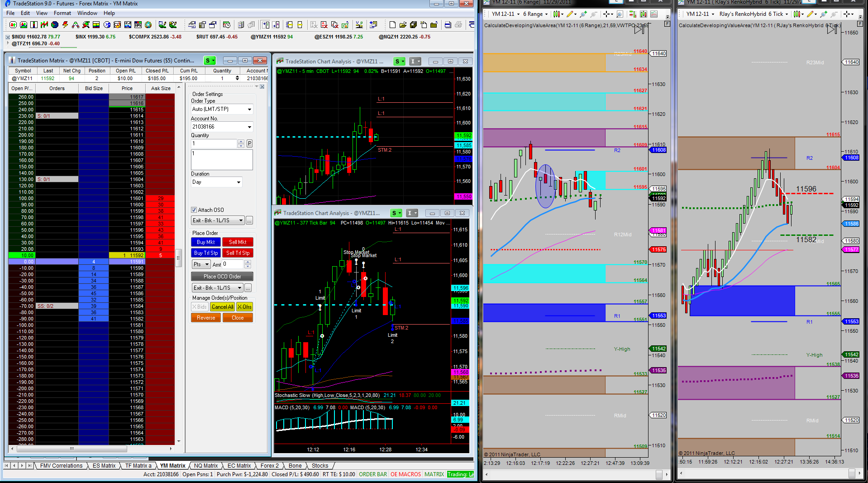Image resolution: width=868 pixels, height=483 pixels.
Task: Toggle the F button on the 6 Range chart
Action: coord(667,24)
